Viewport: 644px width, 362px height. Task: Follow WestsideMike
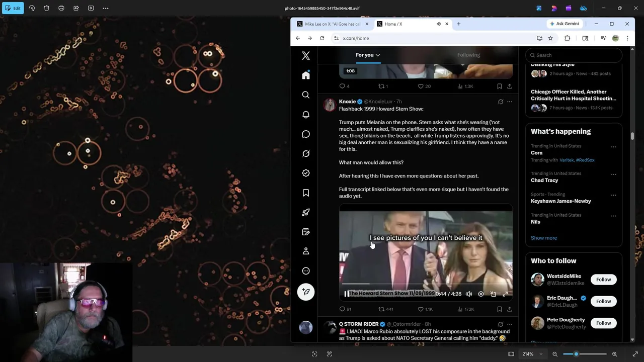click(x=603, y=280)
